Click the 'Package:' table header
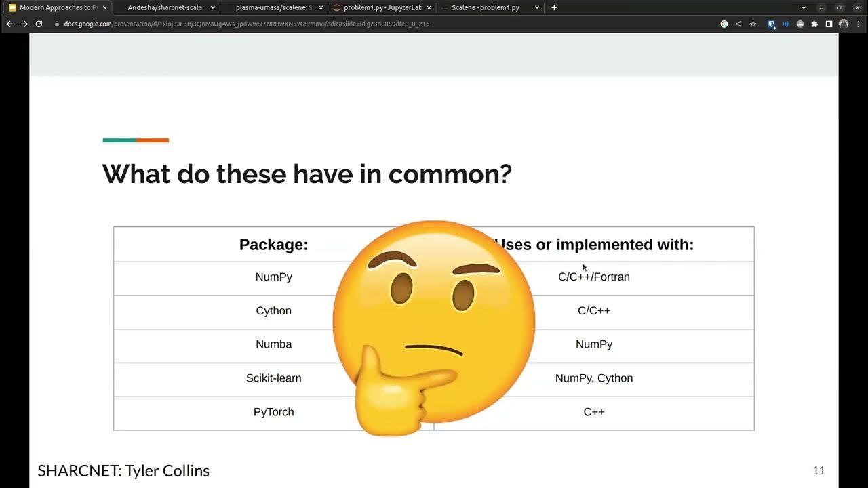This screenshot has width=868, height=488. coord(273,245)
